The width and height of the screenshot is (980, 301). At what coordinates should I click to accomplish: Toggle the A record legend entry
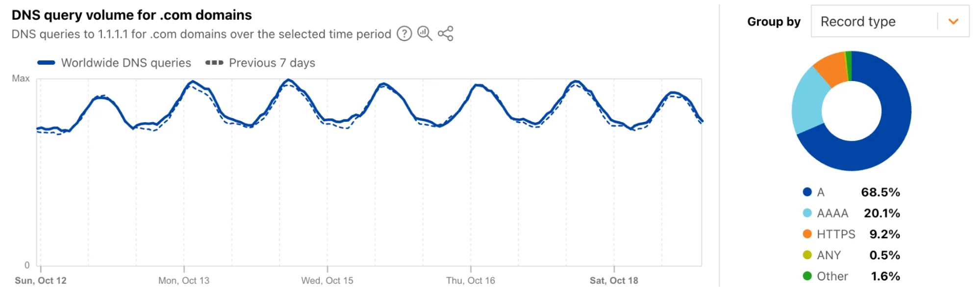point(820,192)
